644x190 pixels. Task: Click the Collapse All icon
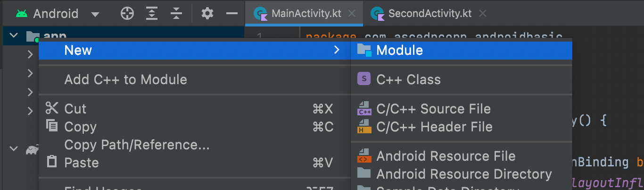(x=176, y=13)
